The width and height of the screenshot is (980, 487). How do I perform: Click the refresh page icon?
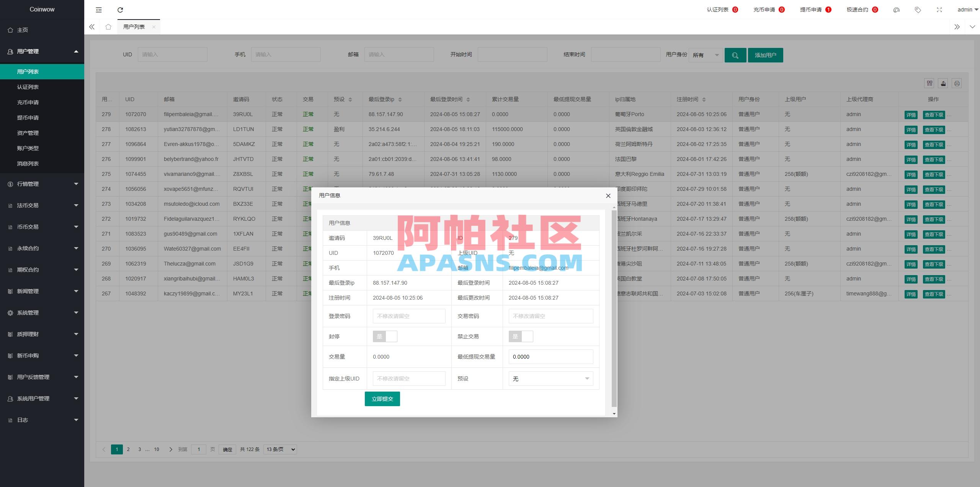point(120,10)
